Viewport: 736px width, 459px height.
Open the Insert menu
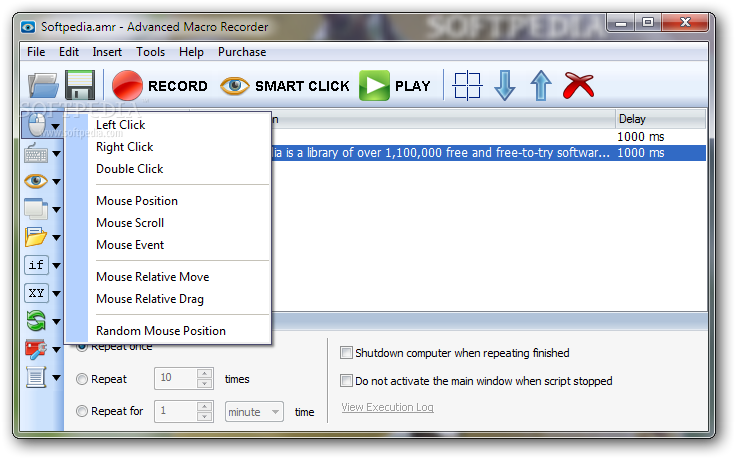coord(107,52)
